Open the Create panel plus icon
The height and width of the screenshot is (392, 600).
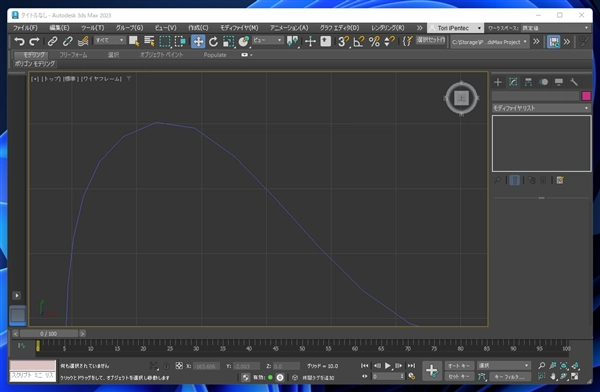[498, 82]
